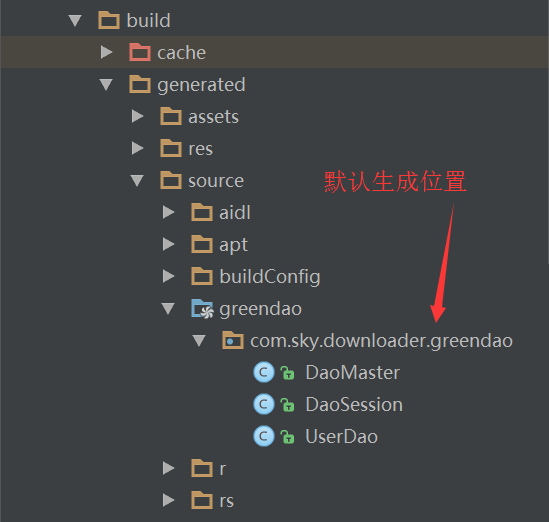Click the aidl folder icon
Image resolution: width=549 pixels, height=522 pixels.
tap(202, 213)
